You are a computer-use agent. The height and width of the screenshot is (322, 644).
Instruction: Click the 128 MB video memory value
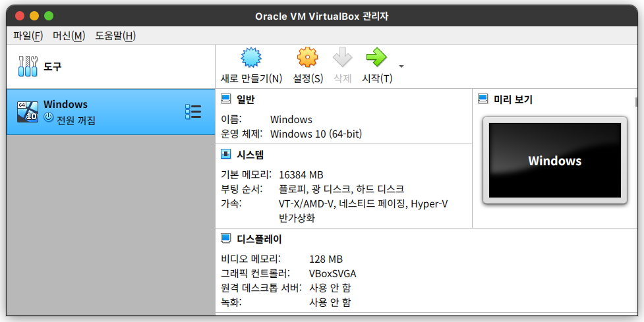[326, 259]
